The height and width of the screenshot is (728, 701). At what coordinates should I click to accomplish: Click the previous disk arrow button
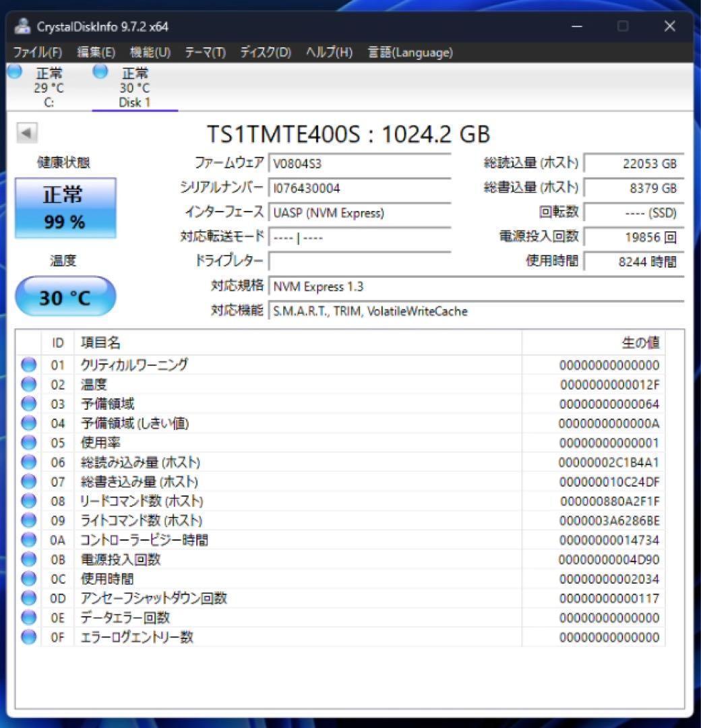coord(27,133)
